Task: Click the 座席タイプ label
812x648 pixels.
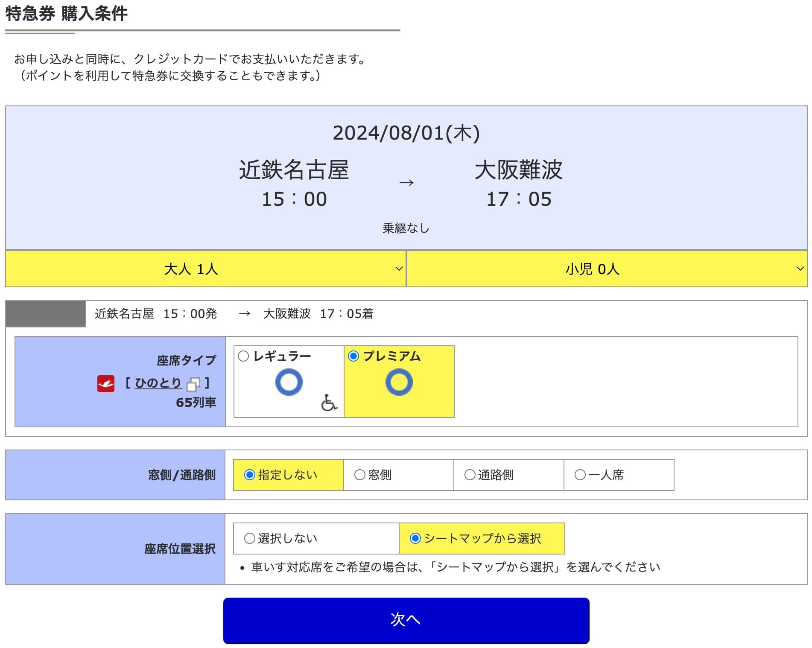Action: point(187,360)
